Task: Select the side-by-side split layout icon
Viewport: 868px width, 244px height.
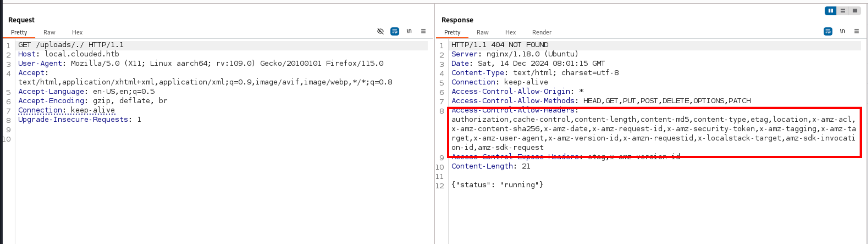Action: coord(831,11)
